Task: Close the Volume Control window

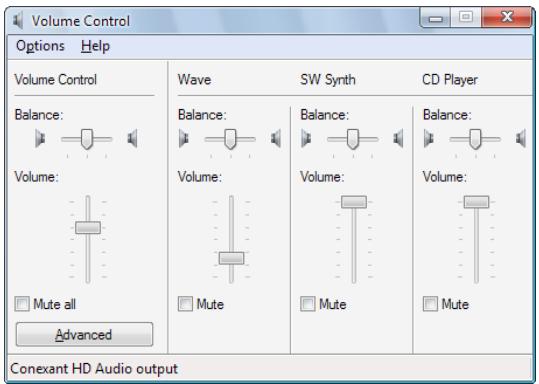Action: pos(507,17)
